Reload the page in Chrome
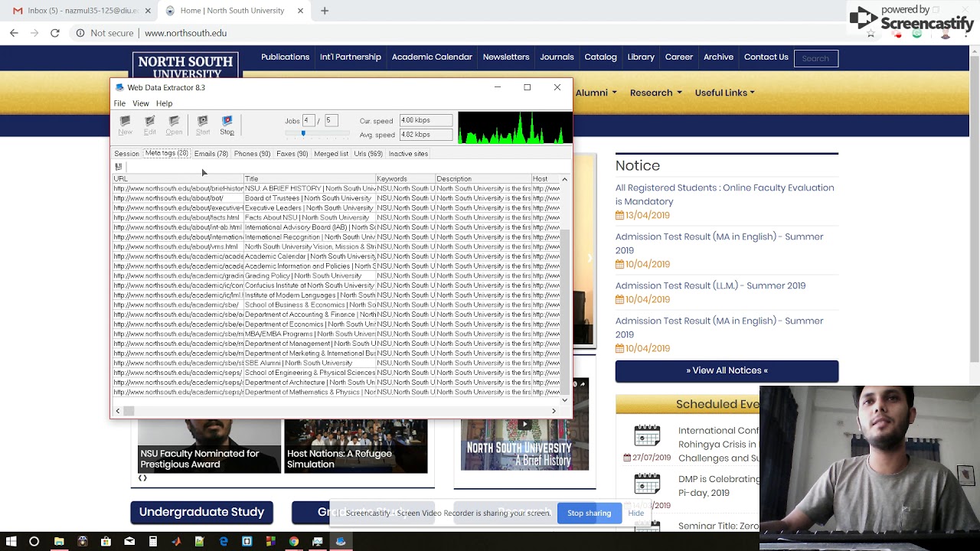 pyautogui.click(x=55, y=33)
